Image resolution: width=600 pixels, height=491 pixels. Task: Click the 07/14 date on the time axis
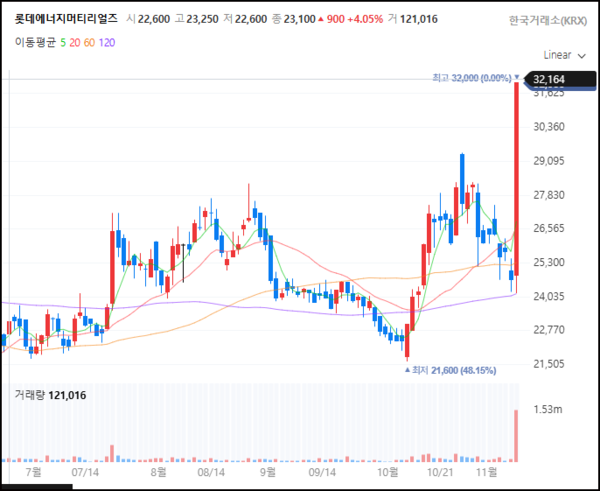pos(84,470)
